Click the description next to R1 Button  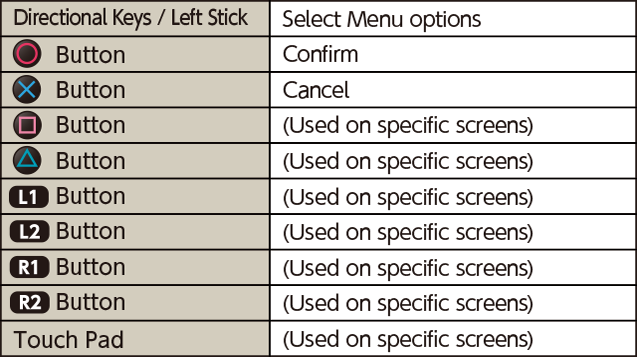(408, 268)
